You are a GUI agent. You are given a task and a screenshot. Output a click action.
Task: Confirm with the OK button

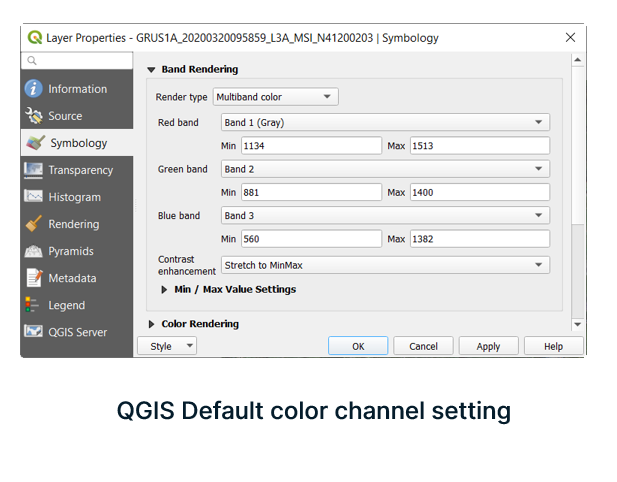358,346
